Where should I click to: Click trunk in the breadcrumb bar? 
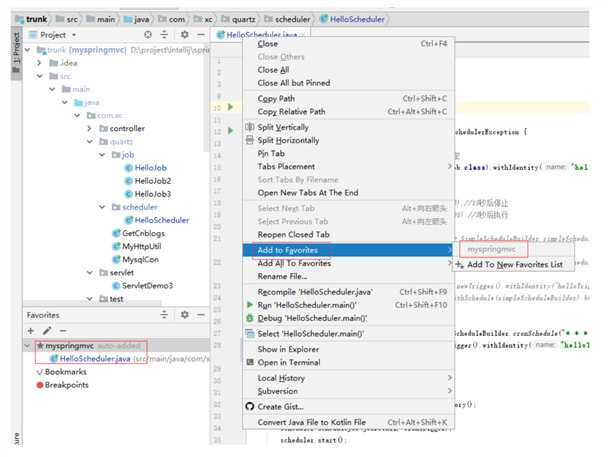[31, 19]
